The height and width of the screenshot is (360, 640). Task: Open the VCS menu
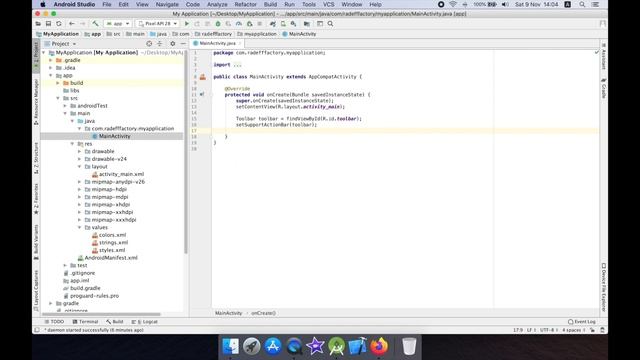(329, 4)
